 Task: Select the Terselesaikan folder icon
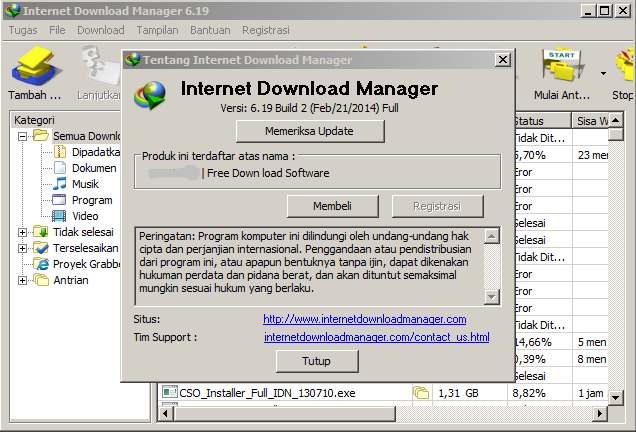point(41,247)
